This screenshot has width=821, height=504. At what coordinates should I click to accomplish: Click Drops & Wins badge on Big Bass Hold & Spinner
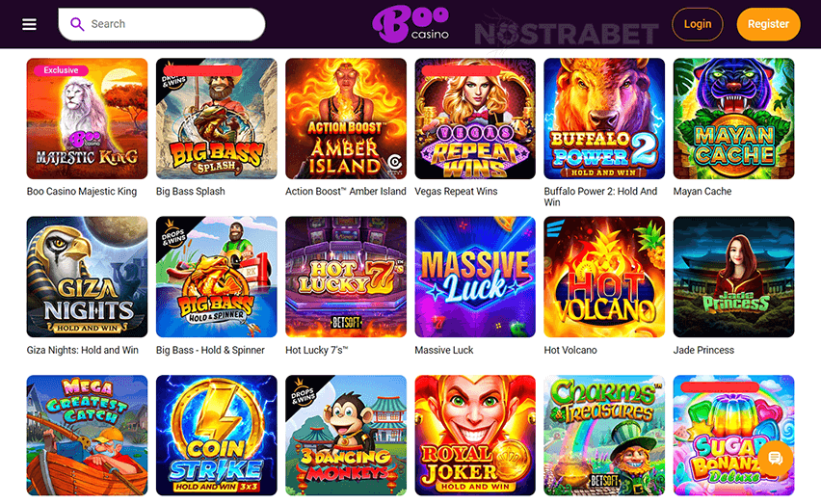point(172,234)
